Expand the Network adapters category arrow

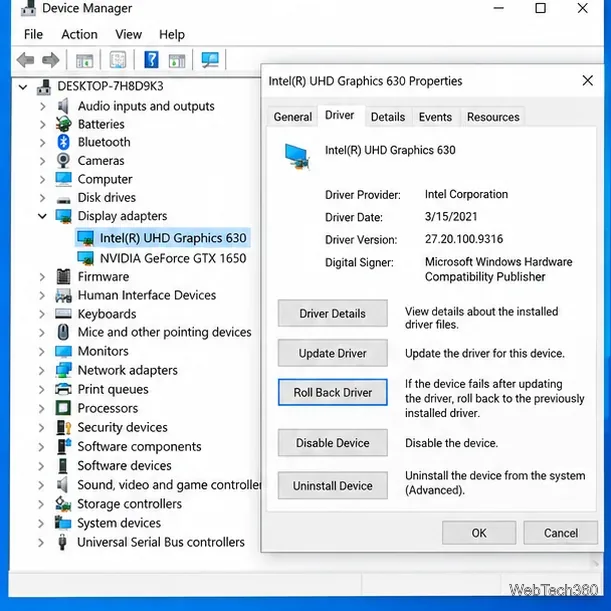coord(41,370)
